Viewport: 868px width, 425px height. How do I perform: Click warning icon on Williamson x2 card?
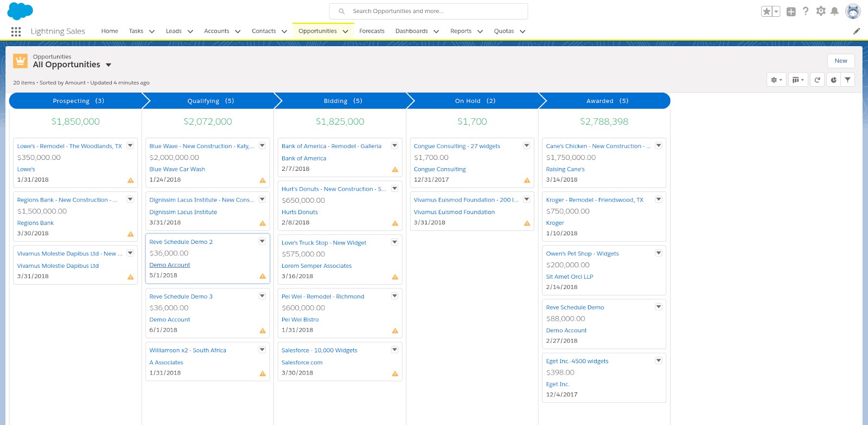click(263, 373)
